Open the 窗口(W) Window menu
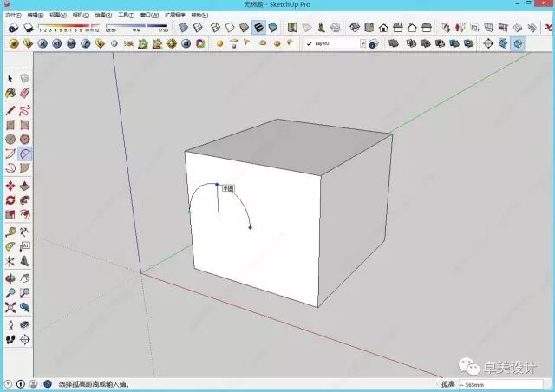This screenshot has width=555, height=392. [x=149, y=16]
